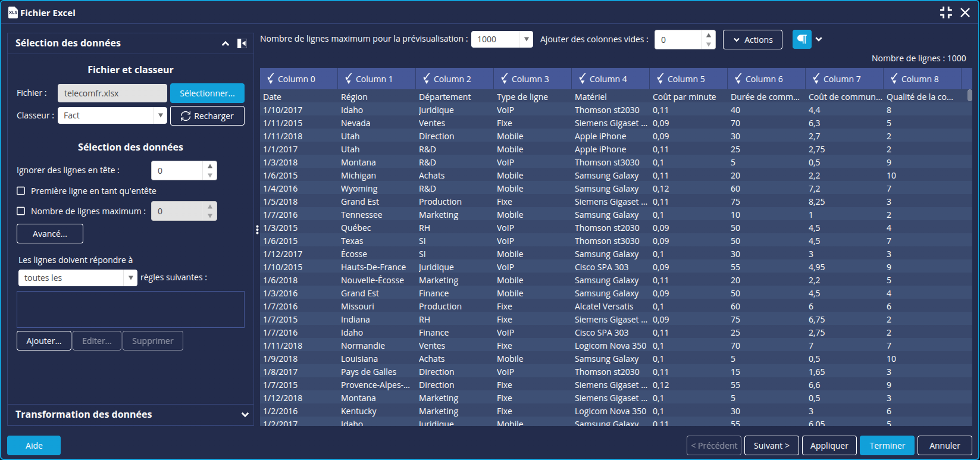Open the Actions menu
980x460 pixels.
[x=752, y=40]
